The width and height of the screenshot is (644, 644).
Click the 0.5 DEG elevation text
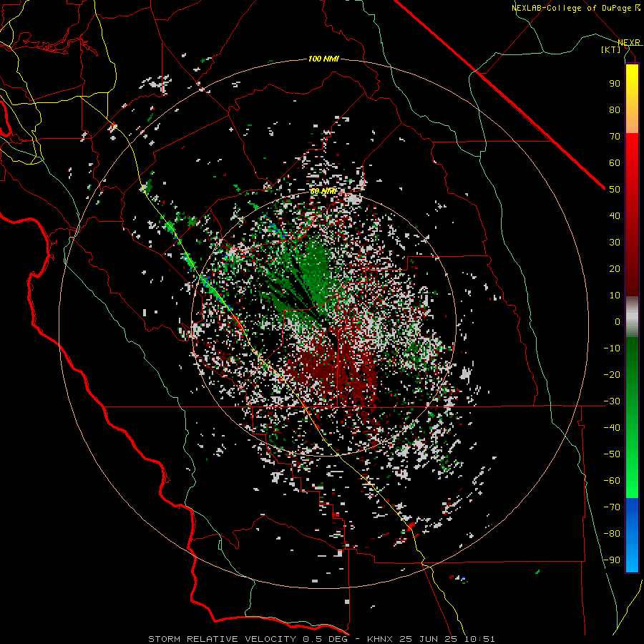tap(325, 639)
